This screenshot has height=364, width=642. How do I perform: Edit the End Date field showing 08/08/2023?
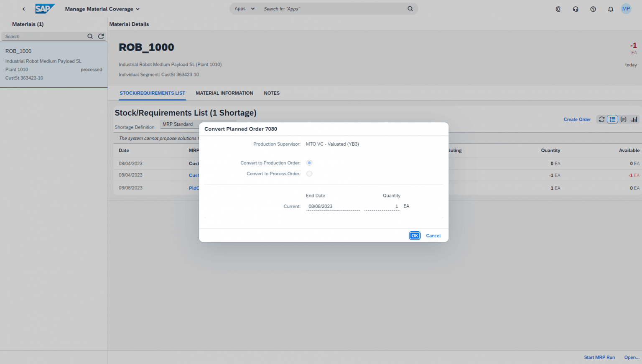(333, 206)
